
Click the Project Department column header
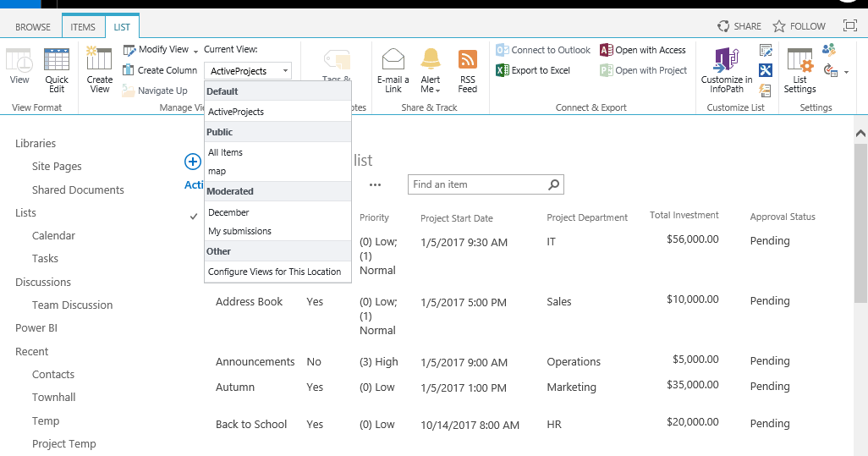click(x=587, y=217)
